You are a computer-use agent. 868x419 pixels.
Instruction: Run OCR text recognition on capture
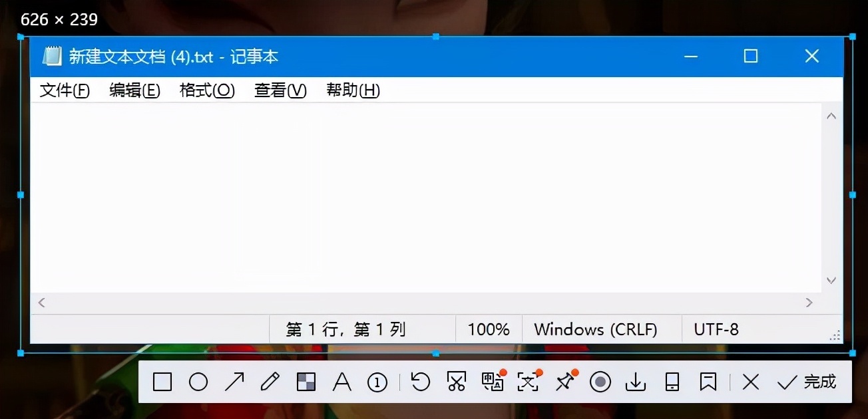[529, 381]
